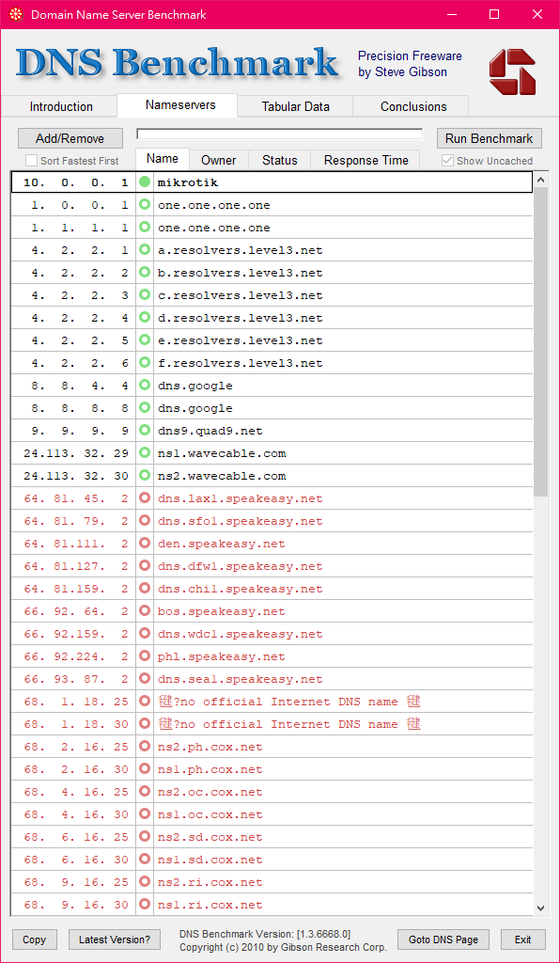The width and height of the screenshot is (560, 963).
Task: Click the red status circle for ns2.sd.cox.net
Action: 145,836
